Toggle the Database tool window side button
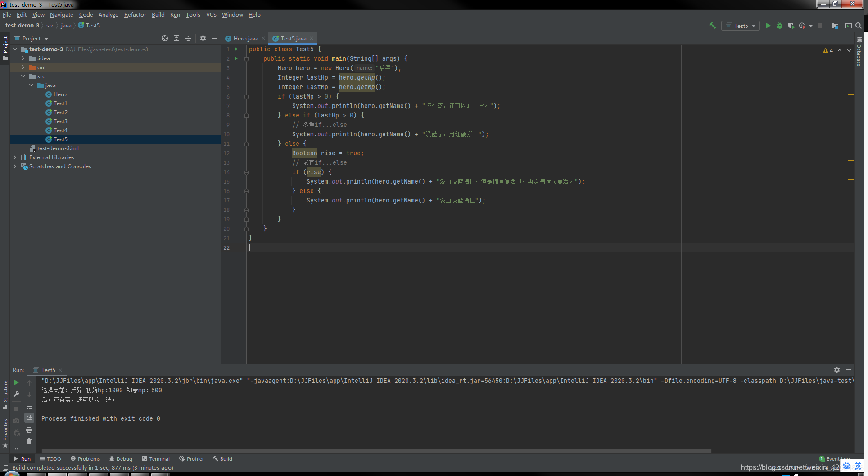Viewport: 868px width, 476px height. (x=859, y=51)
